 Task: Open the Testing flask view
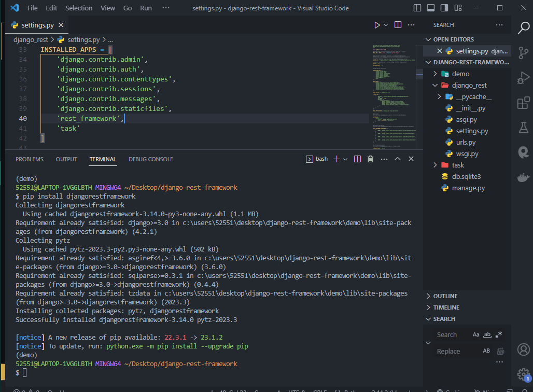[524, 128]
